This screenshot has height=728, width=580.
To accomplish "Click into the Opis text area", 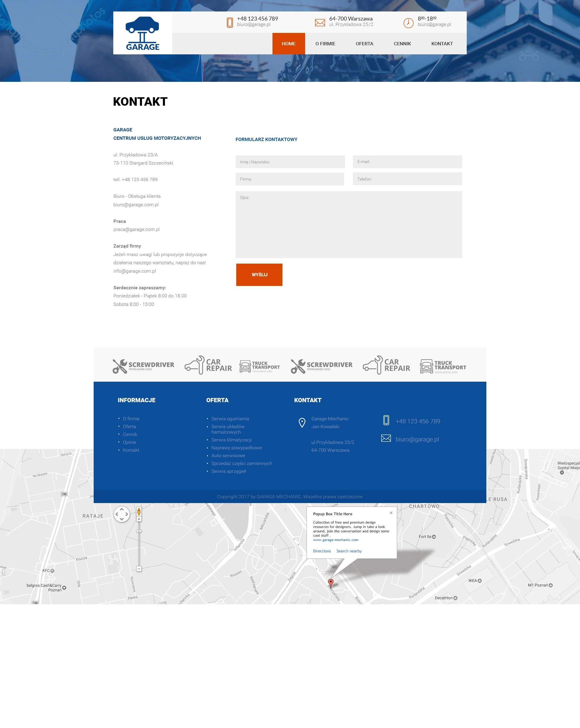I will pos(348,225).
